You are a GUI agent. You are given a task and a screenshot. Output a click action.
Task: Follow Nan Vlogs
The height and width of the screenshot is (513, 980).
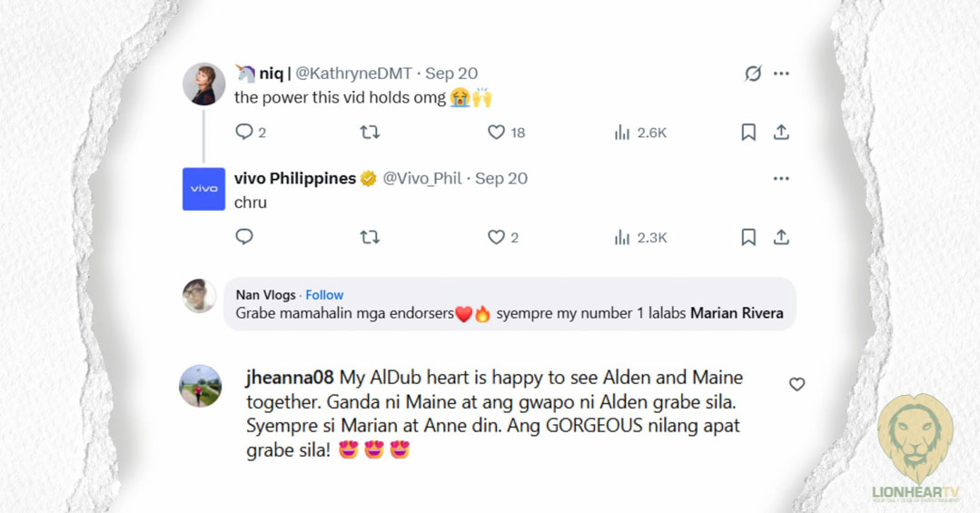tap(324, 295)
